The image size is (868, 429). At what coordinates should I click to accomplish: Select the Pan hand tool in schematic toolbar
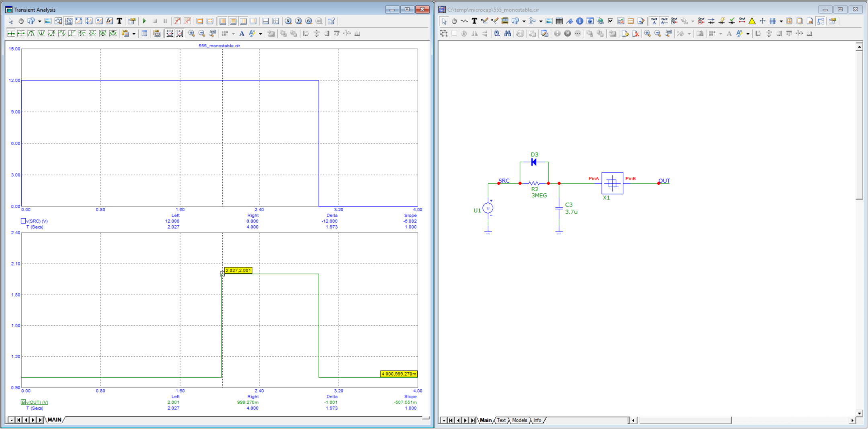[x=454, y=21]
